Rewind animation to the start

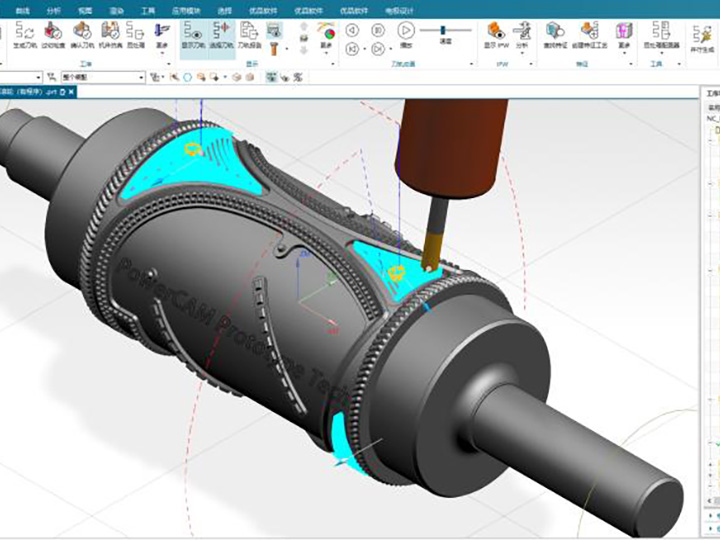[352, 49]
